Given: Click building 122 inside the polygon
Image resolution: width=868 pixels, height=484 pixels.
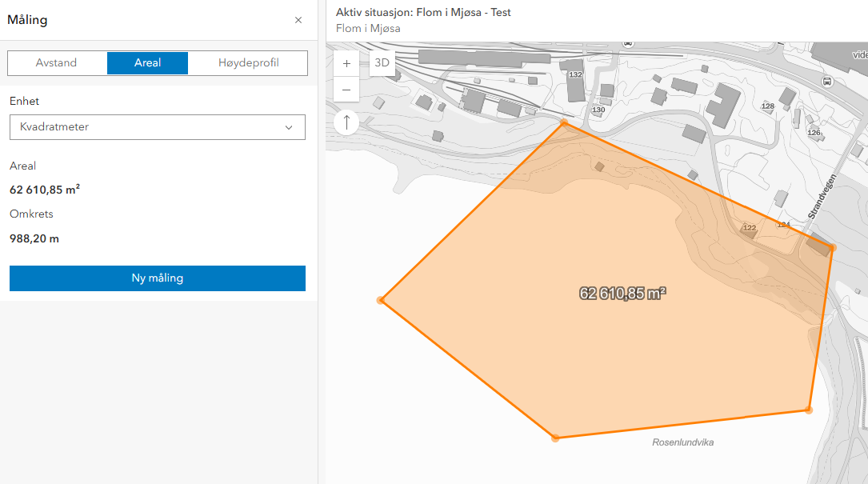Looking at the screenshot, I should (x=750, y=228).
